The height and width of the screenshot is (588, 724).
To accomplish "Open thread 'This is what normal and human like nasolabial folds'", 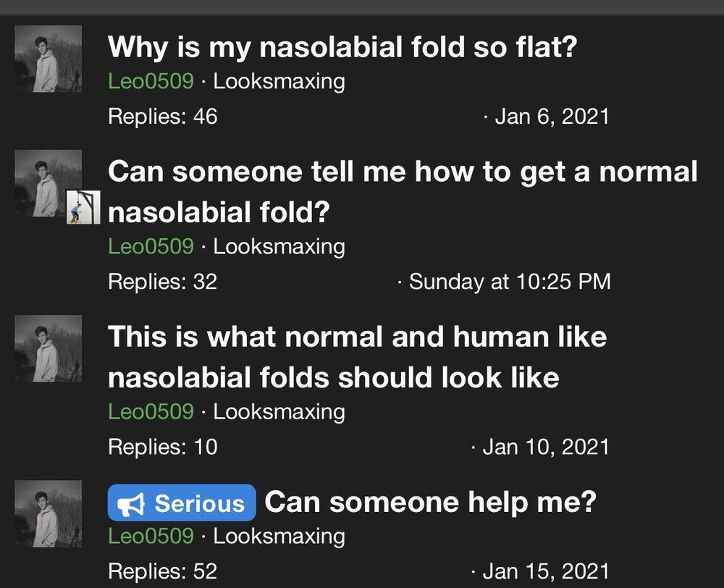I will 358,357.
